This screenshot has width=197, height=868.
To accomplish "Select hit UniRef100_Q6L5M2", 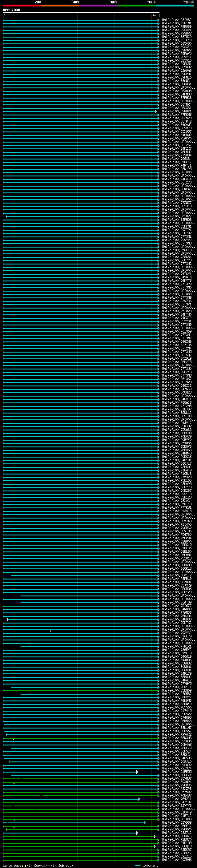I will click(176, 152).
